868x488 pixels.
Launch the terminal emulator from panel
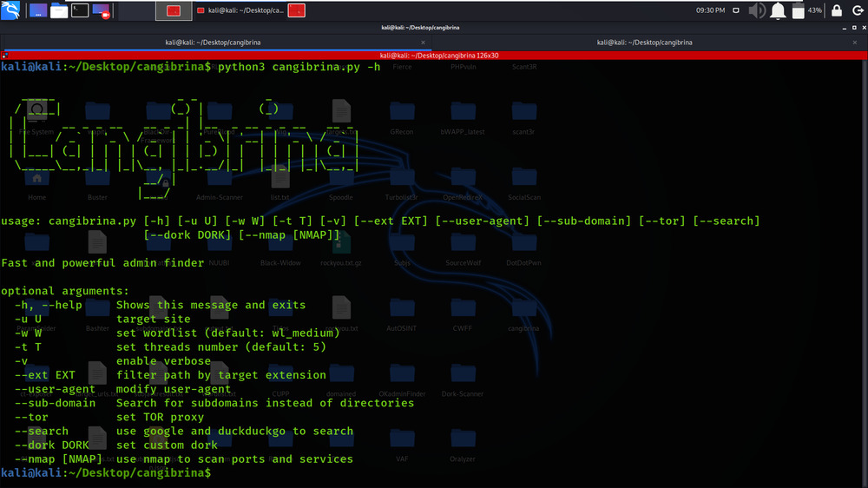click(80, 10)
